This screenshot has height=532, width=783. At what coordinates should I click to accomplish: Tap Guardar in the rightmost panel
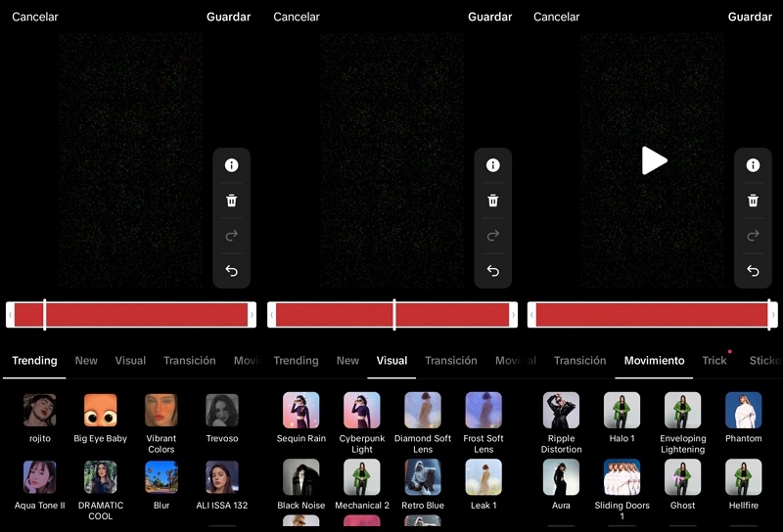pyautogui.click(x=750, y=17)
